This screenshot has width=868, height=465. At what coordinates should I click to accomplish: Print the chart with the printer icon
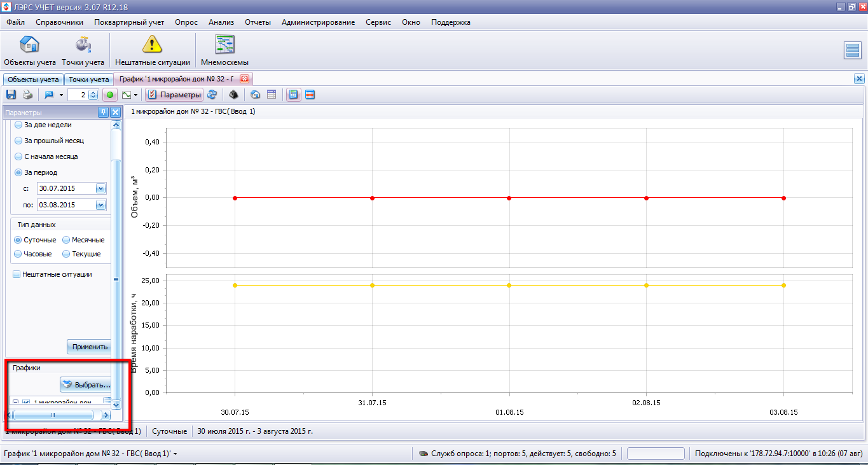tap(27, 95)
